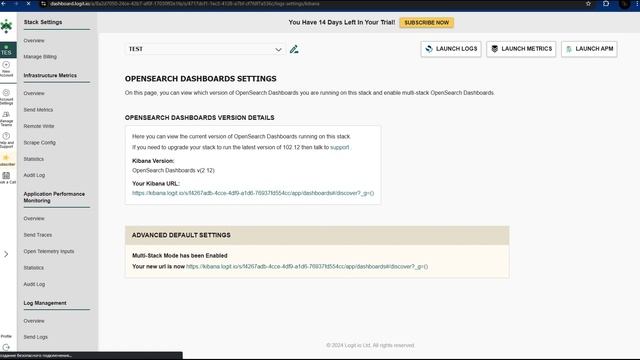Open Your Kibana URL link
This screenshot has height=360, width=640.
tap(253, 193)
